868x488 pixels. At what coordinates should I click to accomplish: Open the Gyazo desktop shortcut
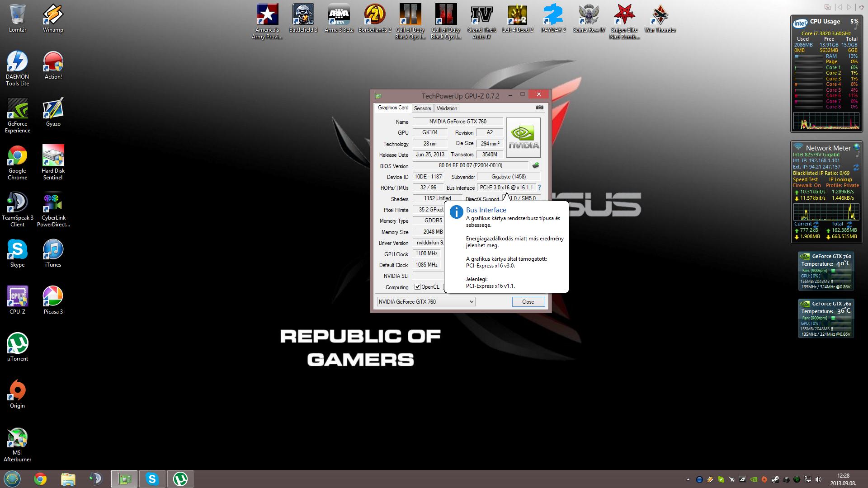coord(53,113)
